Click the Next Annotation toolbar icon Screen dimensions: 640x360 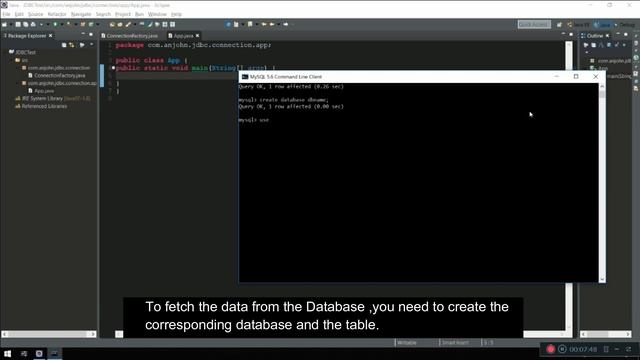(x=236, y=24)
